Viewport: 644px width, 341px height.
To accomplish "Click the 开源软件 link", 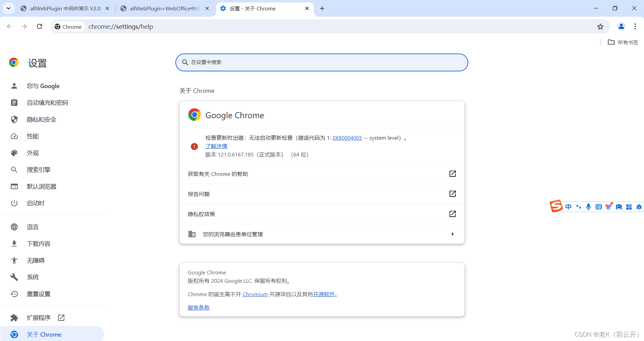I will tap(324, 294).
